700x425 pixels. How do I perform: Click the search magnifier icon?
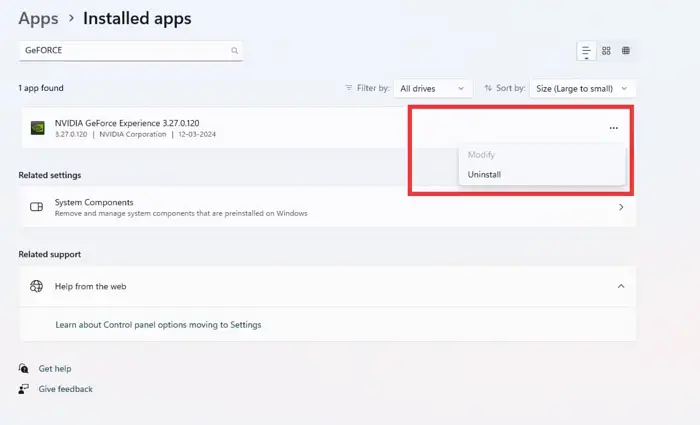235,50
